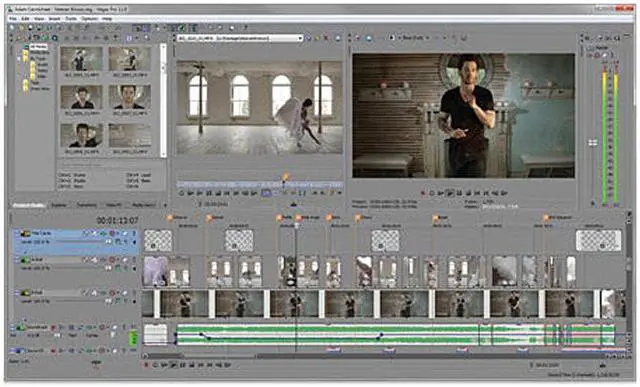Open Track FX for Title Cards track
640x387 pixels.
click(x=103, y=234)
